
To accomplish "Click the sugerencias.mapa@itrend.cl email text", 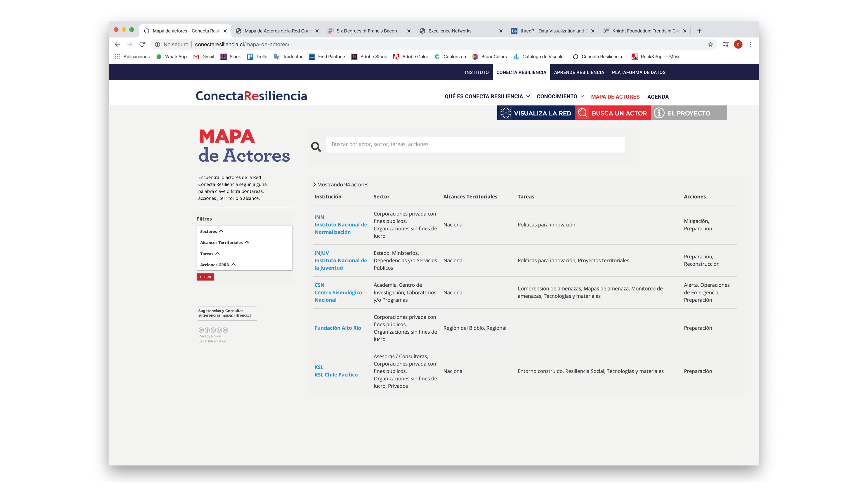I will coord(224,316).
